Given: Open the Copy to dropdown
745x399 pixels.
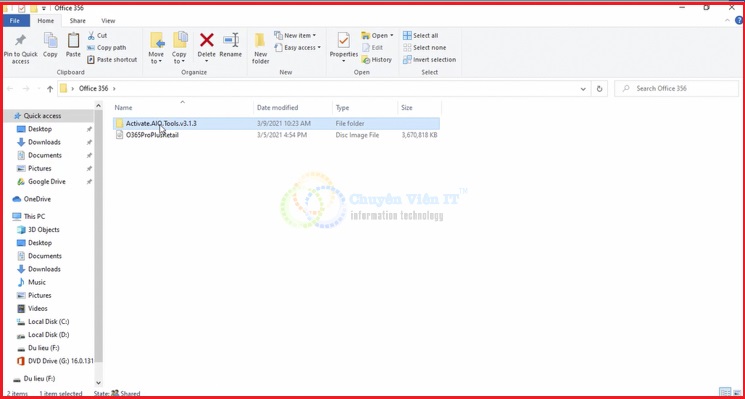Looking at the screenshot, I should (x=179, y=48).
